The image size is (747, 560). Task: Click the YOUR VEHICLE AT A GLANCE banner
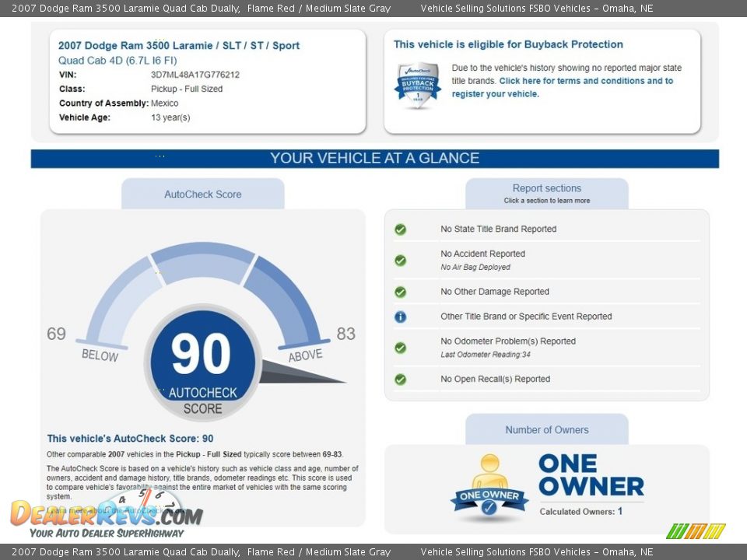pyautogui.click(x=375, y=159)
